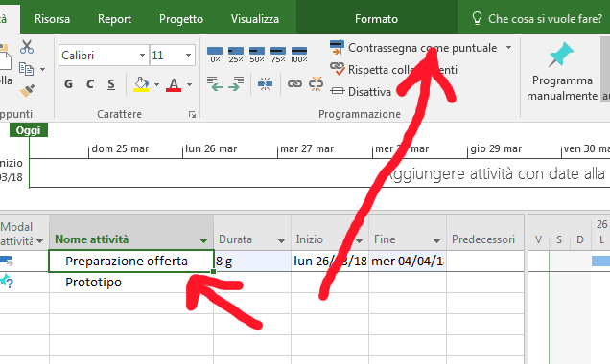Set task to 50% complete
Screen dimensions: 610x364
coord(257,55)
